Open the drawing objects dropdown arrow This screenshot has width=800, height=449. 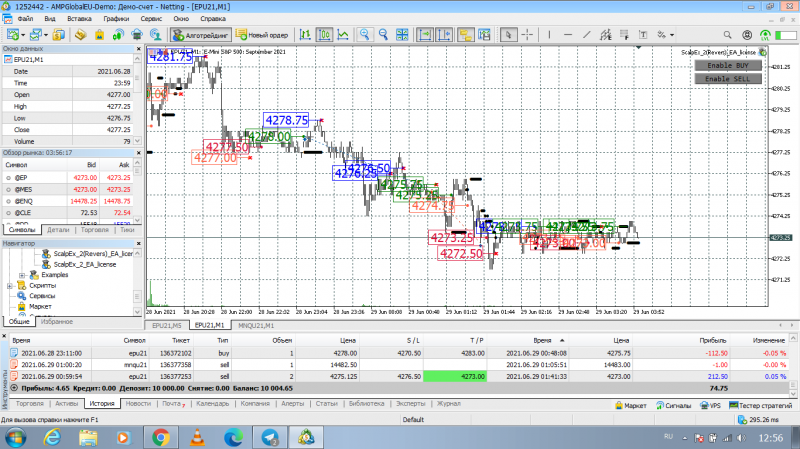672,35
